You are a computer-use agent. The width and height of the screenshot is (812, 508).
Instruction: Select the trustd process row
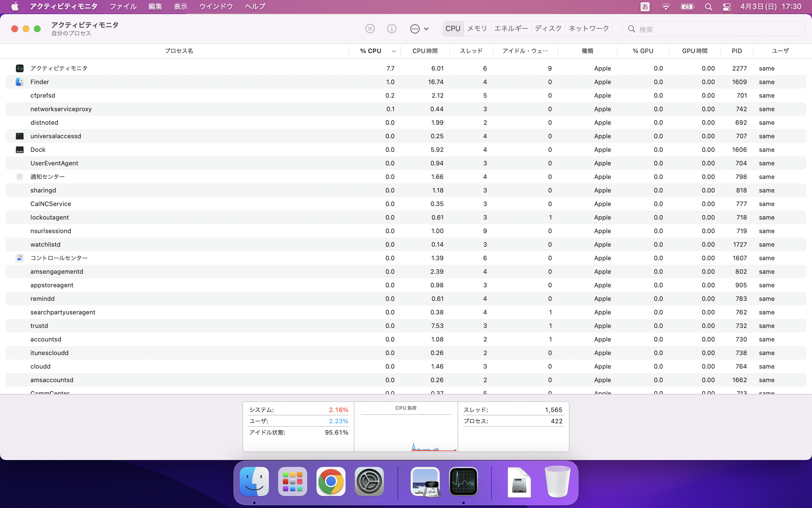click(406, 326)
